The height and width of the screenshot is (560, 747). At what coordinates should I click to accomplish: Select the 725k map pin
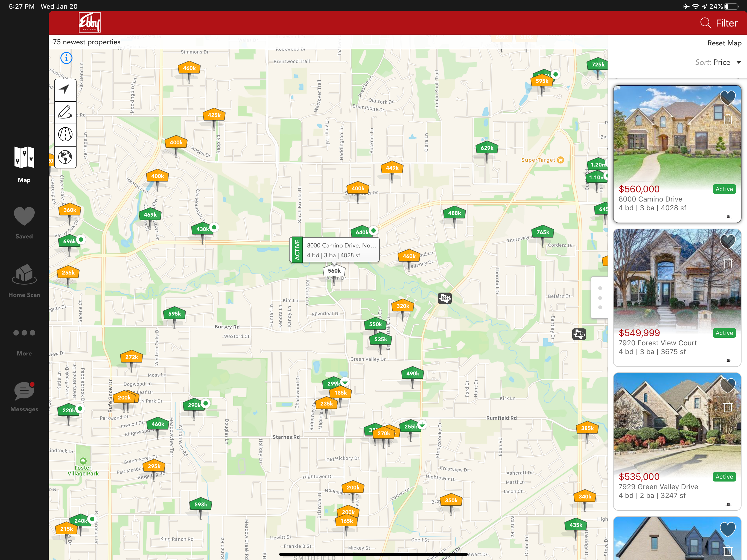point(597,65)
